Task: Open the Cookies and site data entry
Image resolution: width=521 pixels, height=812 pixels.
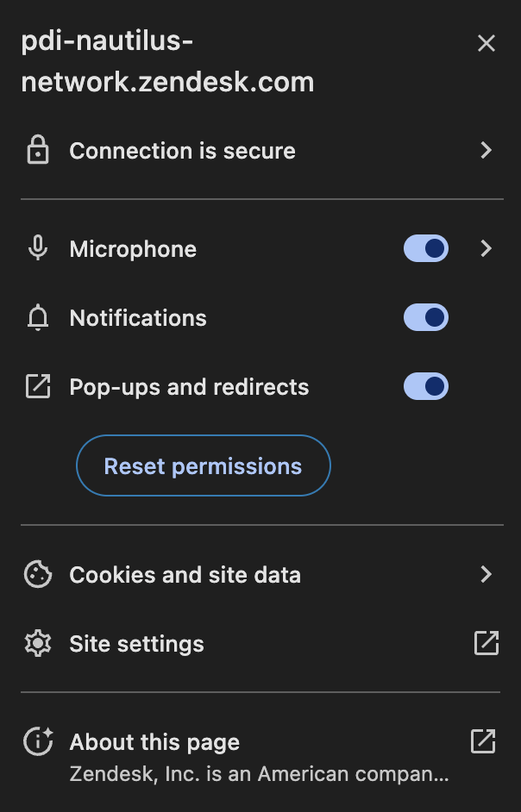Action: point(260,574)
